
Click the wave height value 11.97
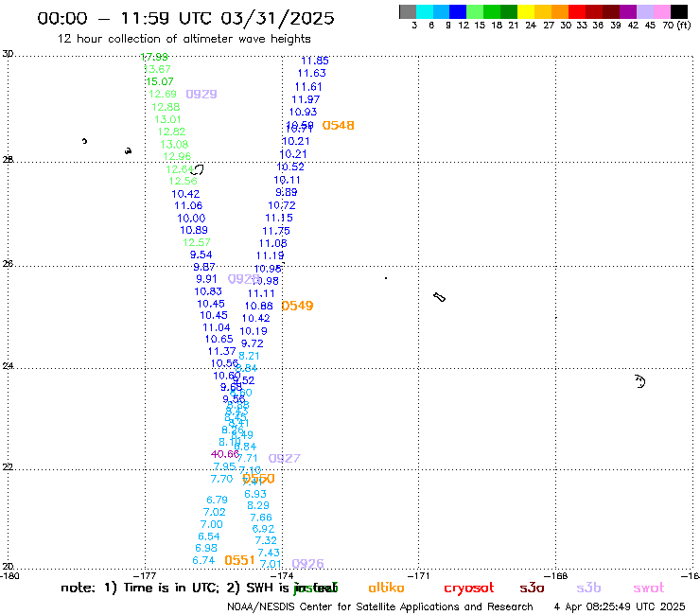pos(306,99)
